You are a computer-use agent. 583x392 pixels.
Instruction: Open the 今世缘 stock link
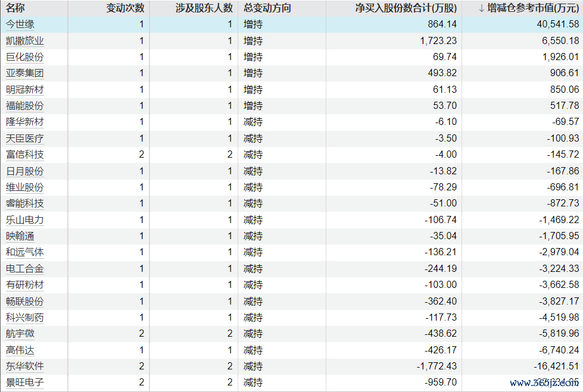click(x=20, y=24)
